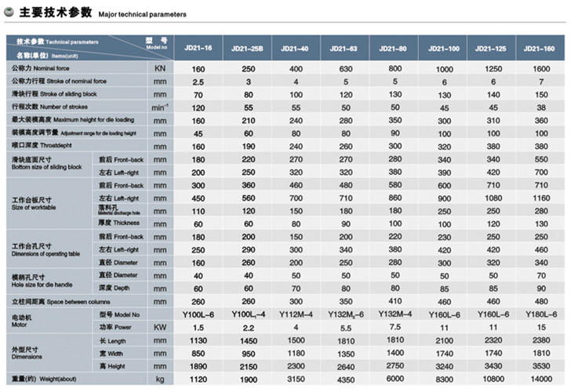Click nominal force value 630

346,69
